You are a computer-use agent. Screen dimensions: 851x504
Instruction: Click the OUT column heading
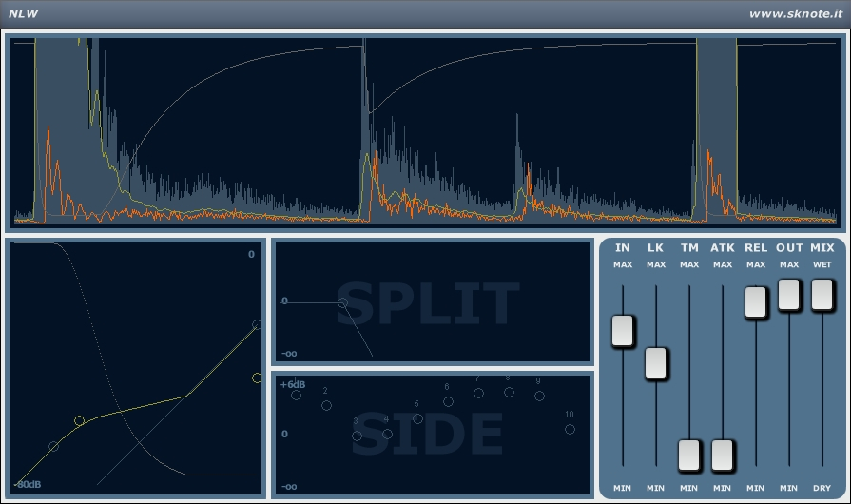tap(789, 248)
